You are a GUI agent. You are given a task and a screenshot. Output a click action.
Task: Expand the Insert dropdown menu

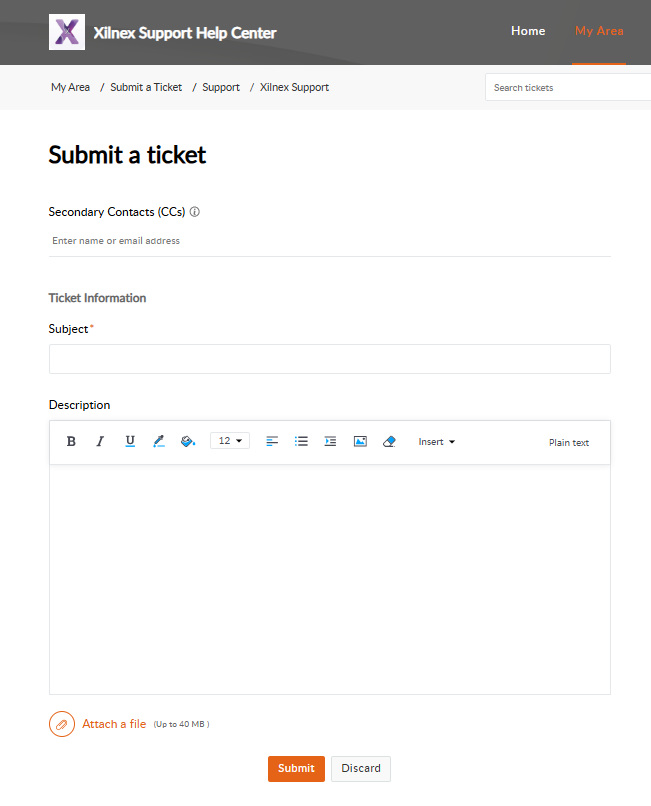point(436,442)
